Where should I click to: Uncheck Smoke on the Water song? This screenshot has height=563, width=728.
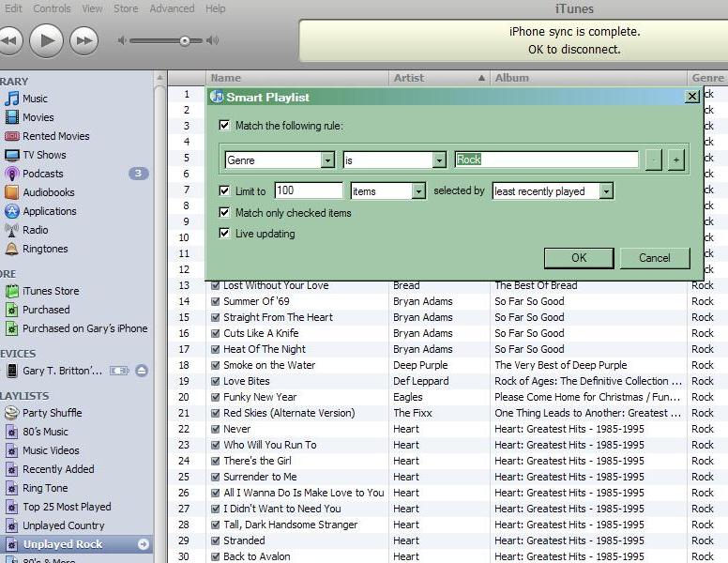216,365
